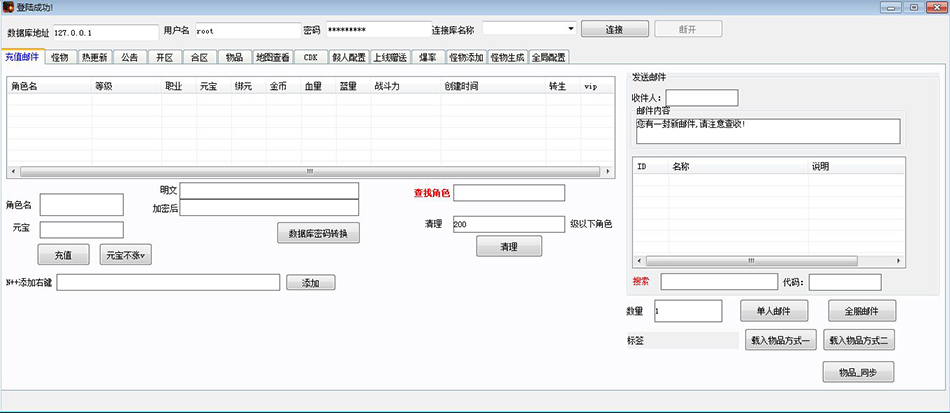Click the ID column header in item list
This screenshot has height=413, width=950.
(x=651, y=167)
